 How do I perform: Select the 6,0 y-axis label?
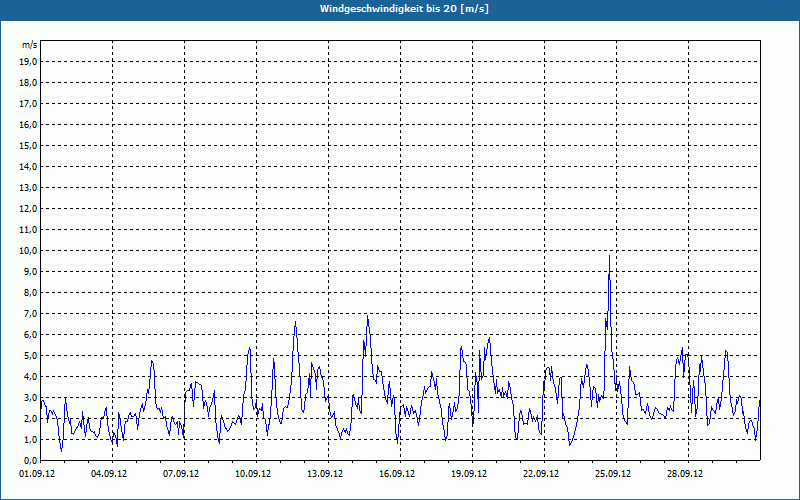30,335
